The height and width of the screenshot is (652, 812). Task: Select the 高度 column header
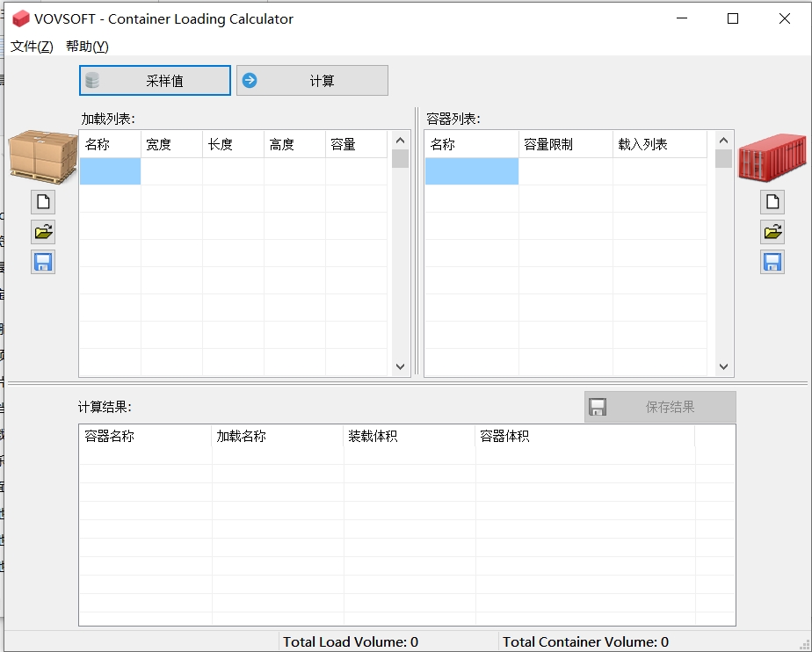click(x=294, y=144)
